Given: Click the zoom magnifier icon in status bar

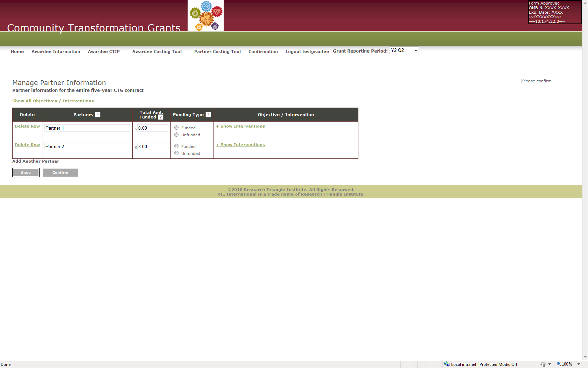Looking at the screenshot, I should pyautogui.click(x=559, y=364).
